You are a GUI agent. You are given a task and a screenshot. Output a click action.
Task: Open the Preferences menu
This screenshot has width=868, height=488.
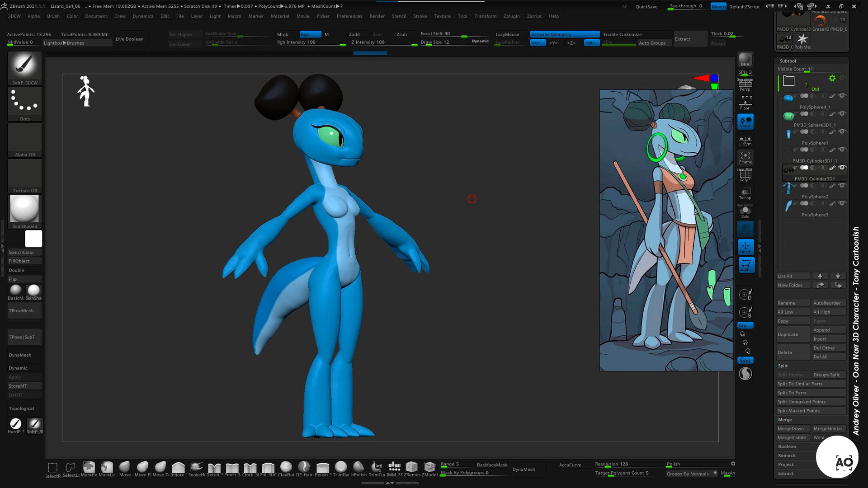[349, 16]
